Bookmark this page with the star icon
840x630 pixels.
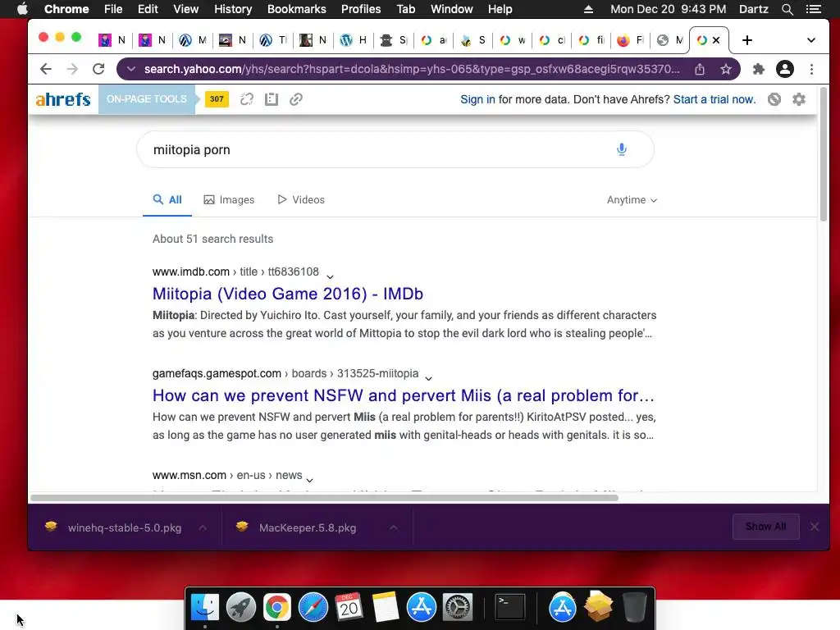[726, 69]
